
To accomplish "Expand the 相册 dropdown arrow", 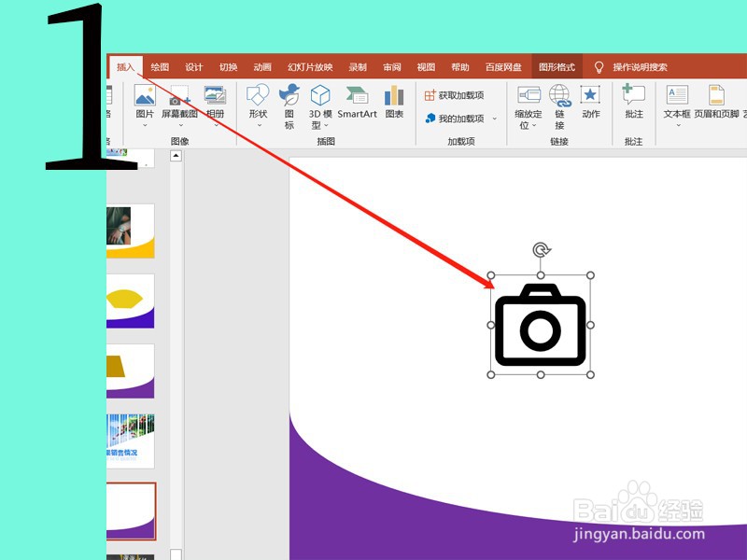I will click(x=216, y=125).
